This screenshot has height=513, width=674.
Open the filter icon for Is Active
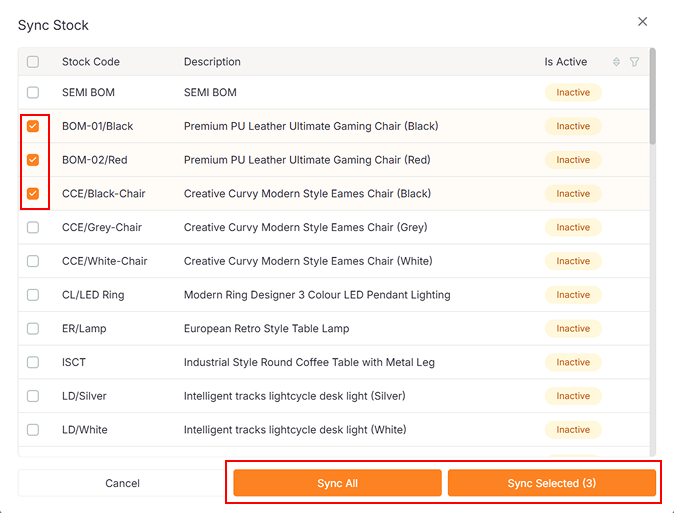(634, 62)
